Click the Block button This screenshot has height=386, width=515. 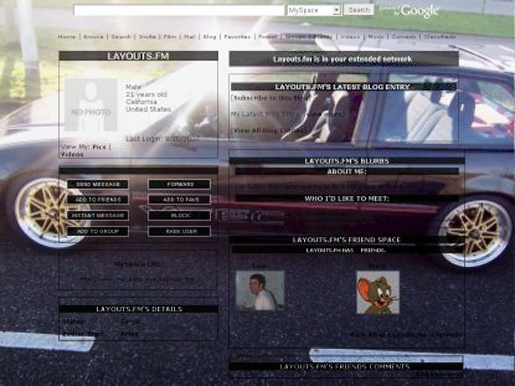click(x=179, y=215)
